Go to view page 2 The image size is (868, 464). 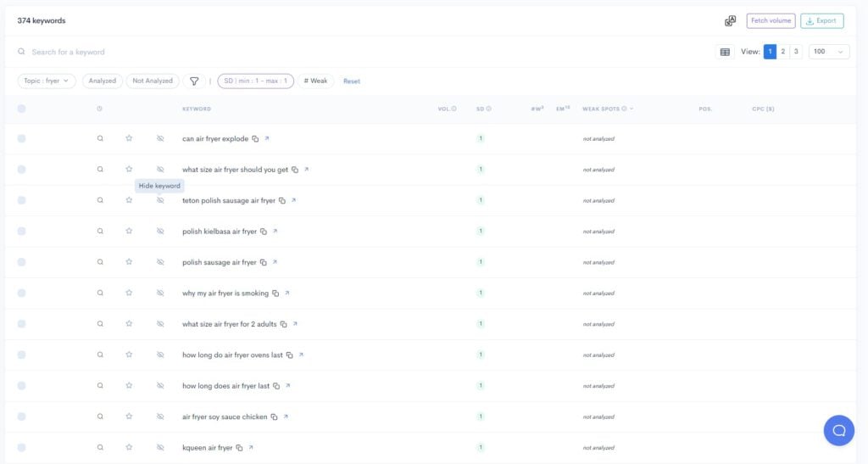click(783, 52)
